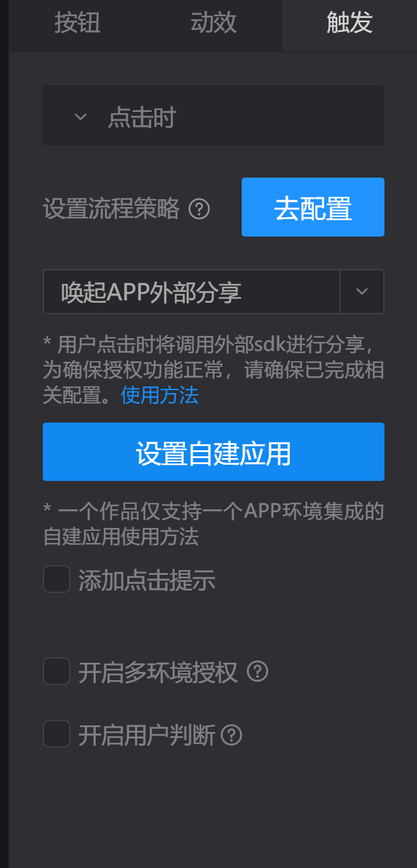This screenshot has height=868, width=417.
Task: Click the 设置自建应用 button
Action: pos(213,451)
